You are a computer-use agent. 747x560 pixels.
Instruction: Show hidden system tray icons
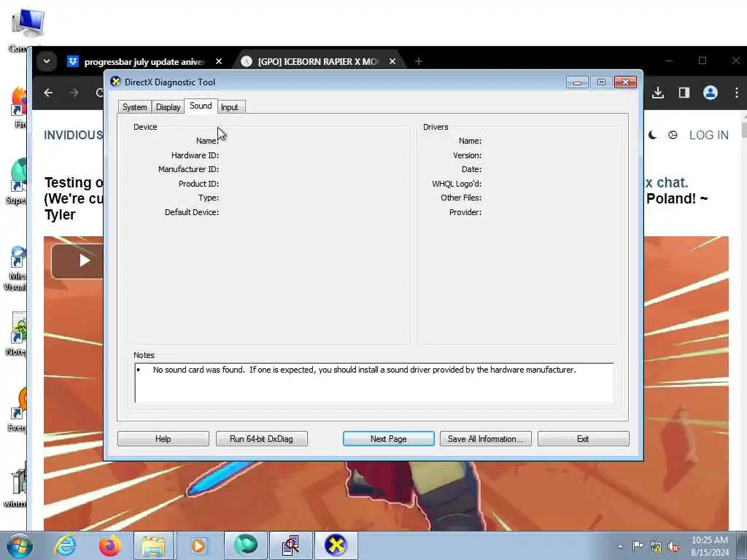620,546
